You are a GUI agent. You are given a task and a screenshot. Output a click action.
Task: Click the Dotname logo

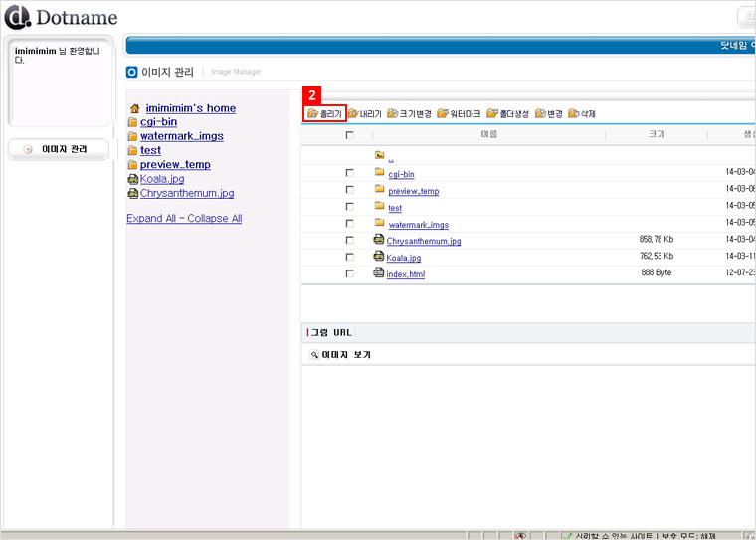pos(61,17)
